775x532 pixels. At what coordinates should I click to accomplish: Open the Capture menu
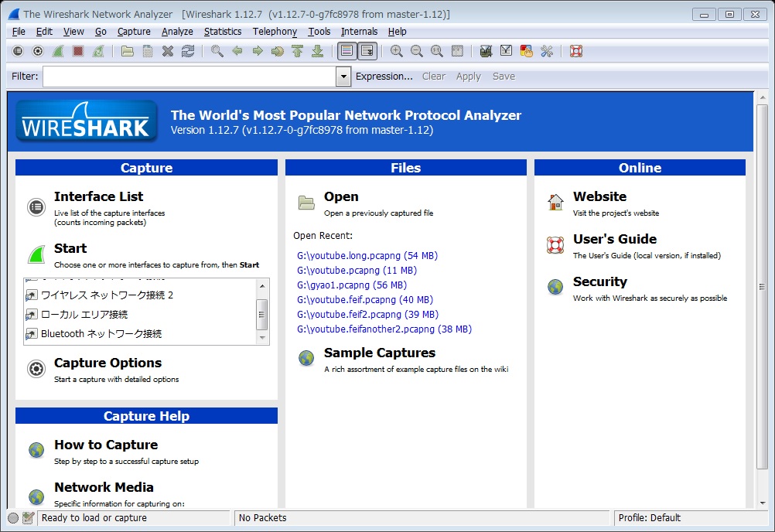(x=134, y=32)
